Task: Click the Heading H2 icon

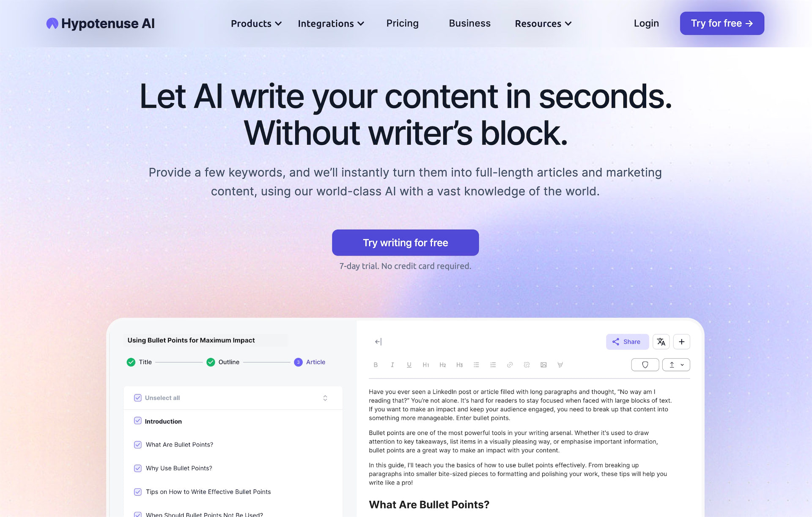Action: coord(443,364)
